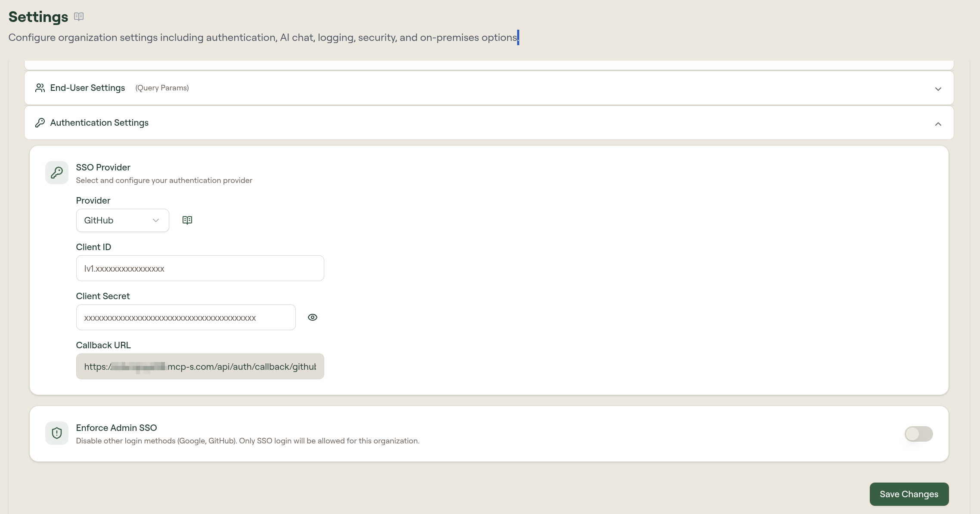980x514 pixels.
Task: Click the Enforce Admin SSO shield icon
Action: 57,433
